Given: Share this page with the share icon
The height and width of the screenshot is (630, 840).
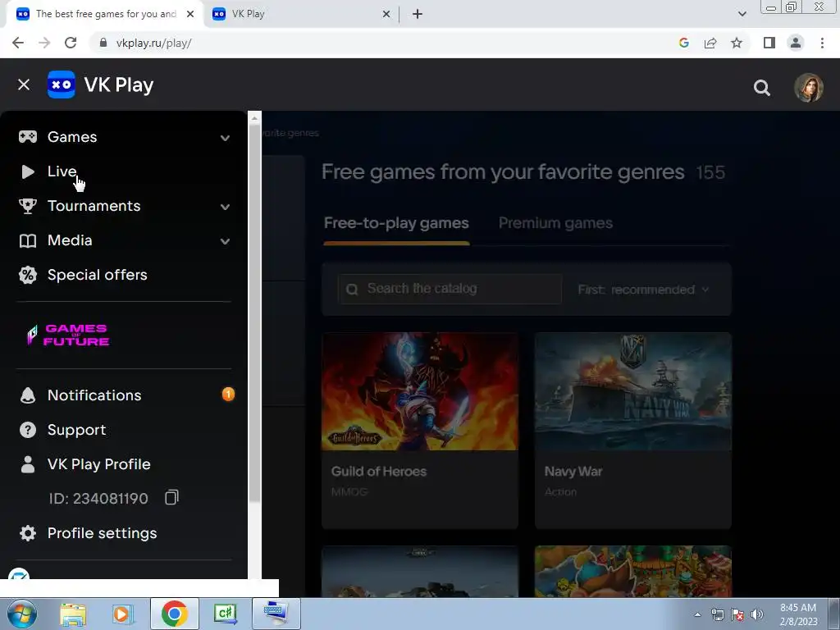Looking at the screenshot, I should click(710, 43).
